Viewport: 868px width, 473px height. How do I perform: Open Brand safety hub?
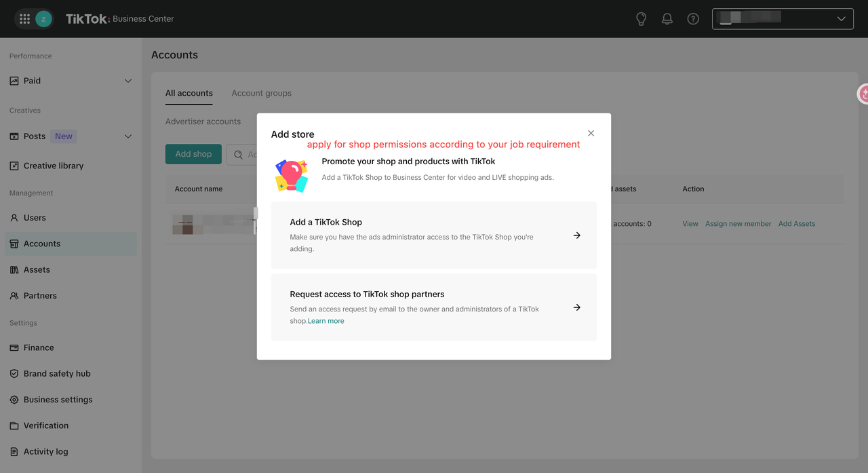pos(57,374)
